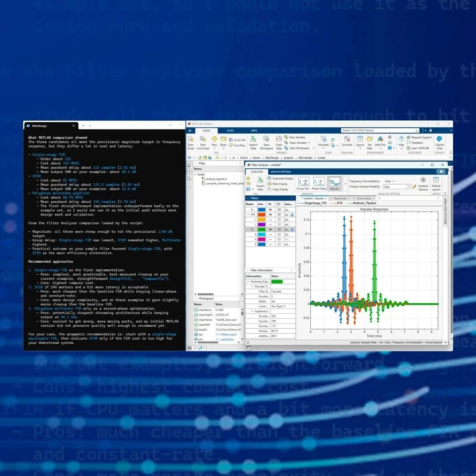Switch to the 2 Magnitude display tab
476x476 pixels.
pos(338,198)
